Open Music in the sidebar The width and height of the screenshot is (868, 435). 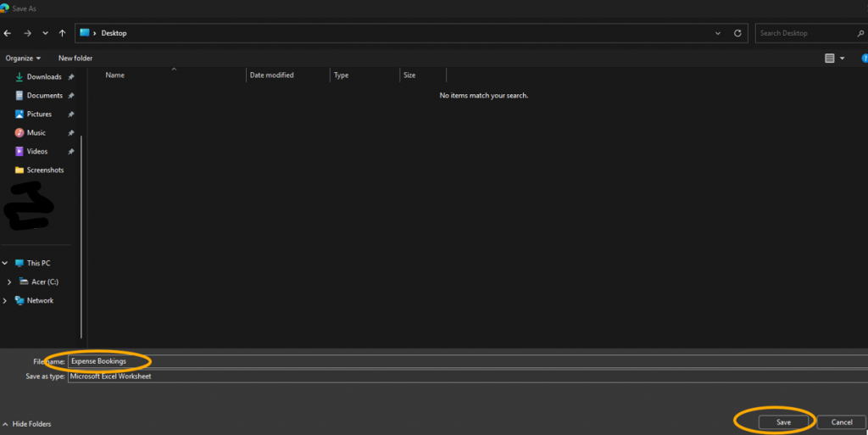tap(36, 133)
